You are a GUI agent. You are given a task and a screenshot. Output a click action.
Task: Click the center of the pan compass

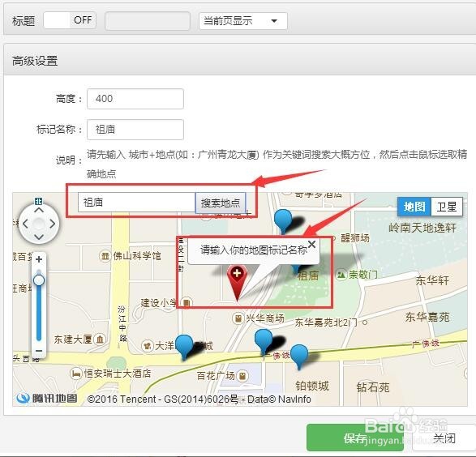pos(39,224)
